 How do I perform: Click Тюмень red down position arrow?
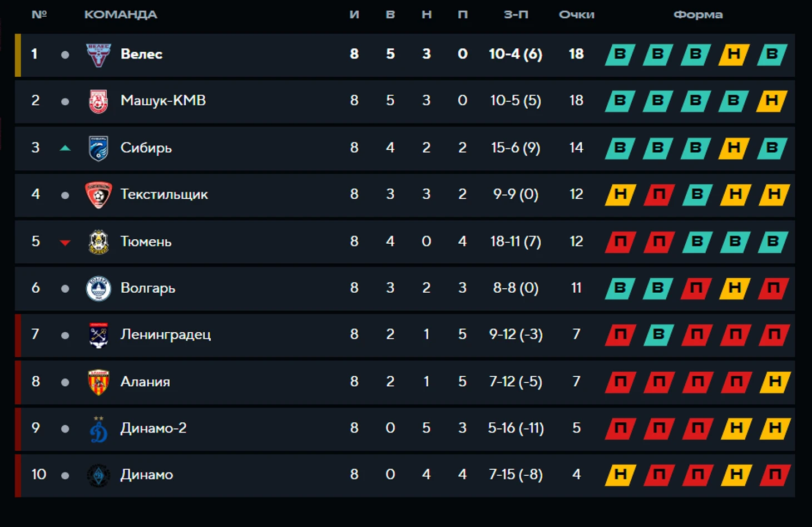[65, 242]
